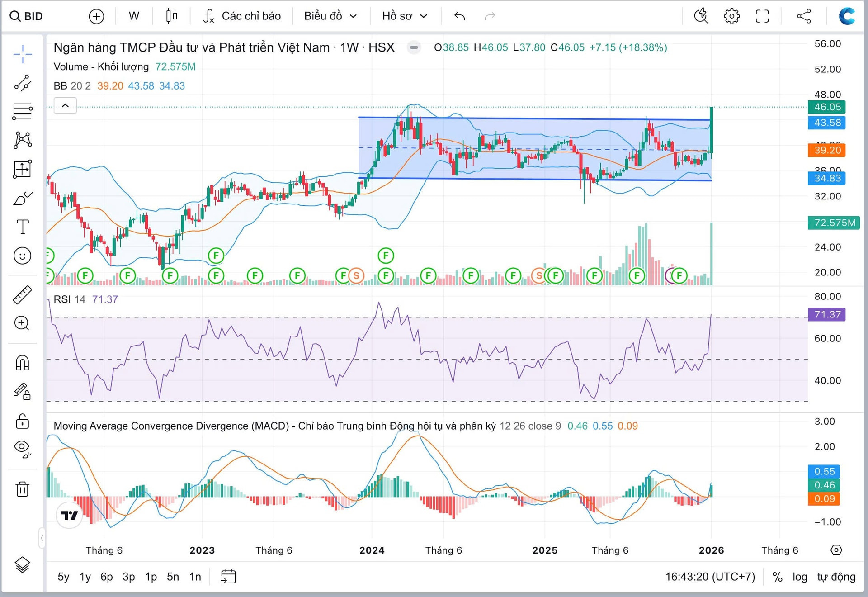This screenshot has width=868, height=597.
Task: Toggle percent scale mode
Action: (777, 577)
